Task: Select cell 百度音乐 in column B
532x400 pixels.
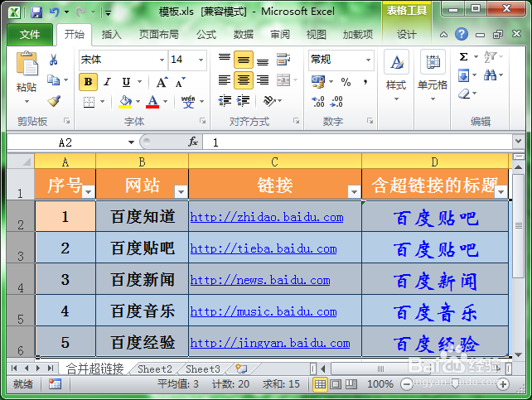Action: [x=143, y=311]
